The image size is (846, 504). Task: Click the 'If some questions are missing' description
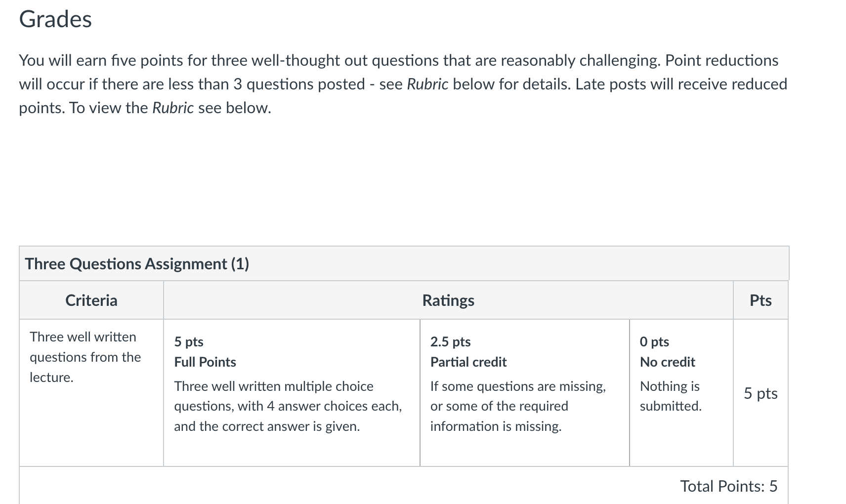pyautogui.click(x=518, y=406)
